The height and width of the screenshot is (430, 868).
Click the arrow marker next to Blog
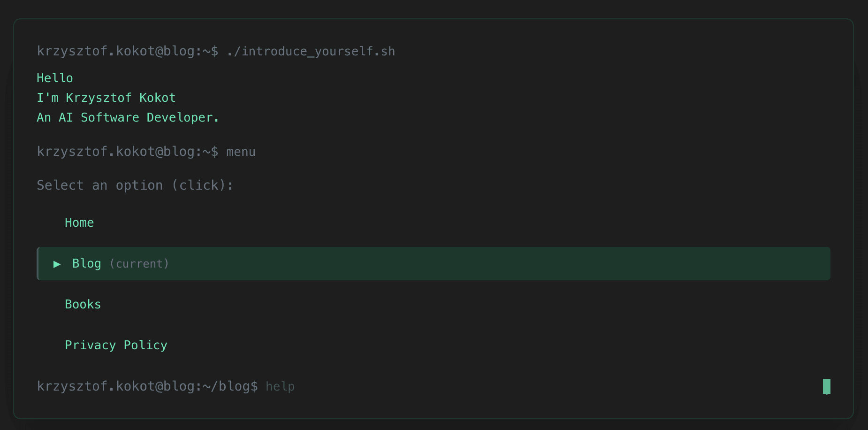point(57,264)
